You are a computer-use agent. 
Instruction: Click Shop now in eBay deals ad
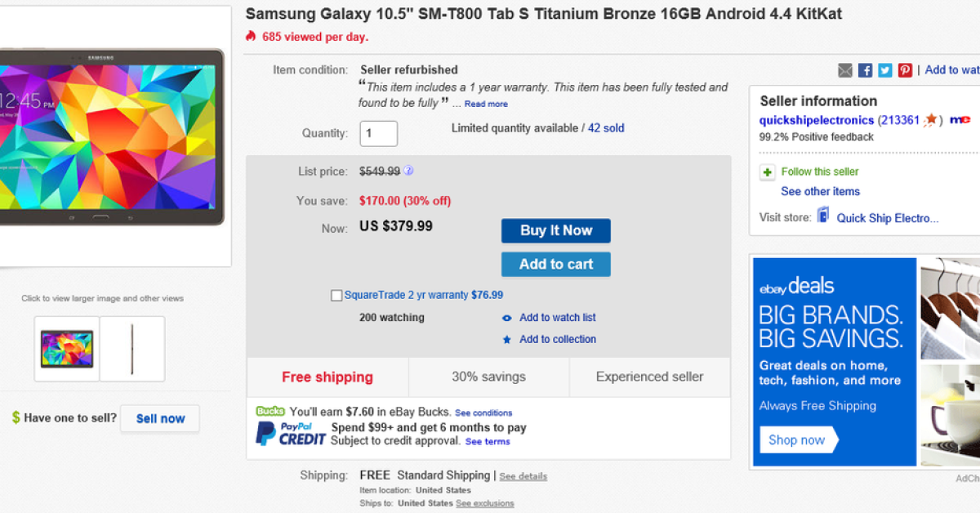[796, 439]
